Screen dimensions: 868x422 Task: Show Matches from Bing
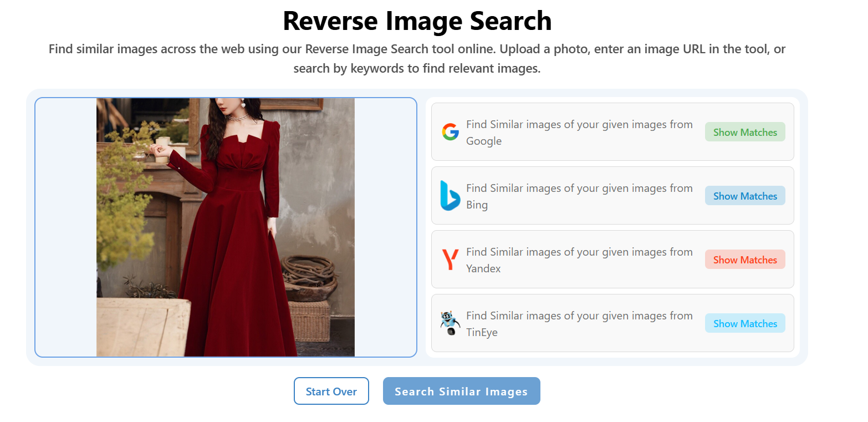[x=745, y=195]
